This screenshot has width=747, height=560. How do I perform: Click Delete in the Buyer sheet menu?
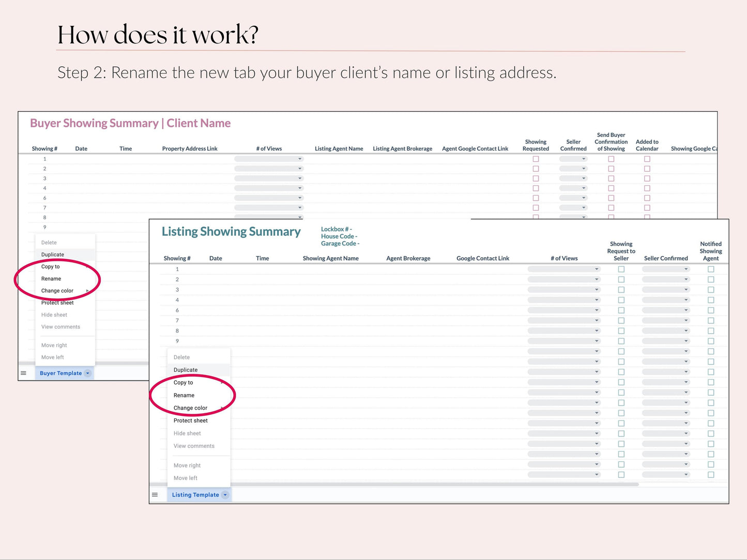(x=49, y=243)
